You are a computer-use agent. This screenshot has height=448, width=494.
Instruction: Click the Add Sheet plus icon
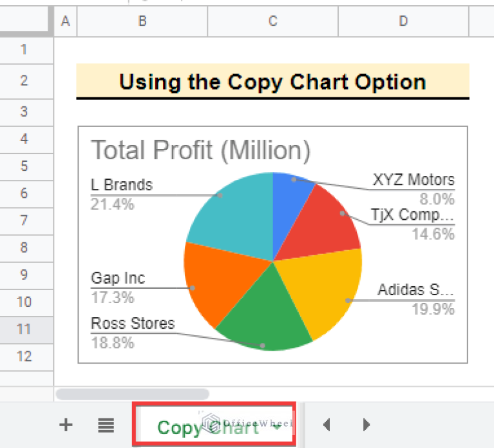[x=66, y=425]
